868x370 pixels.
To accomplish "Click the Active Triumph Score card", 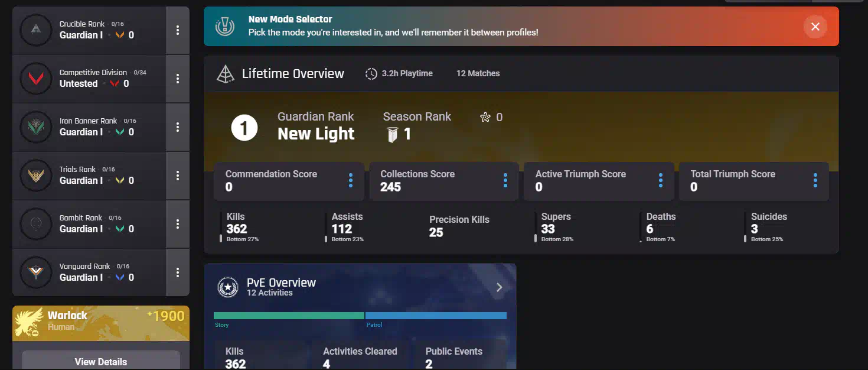I will click(599, 181).
